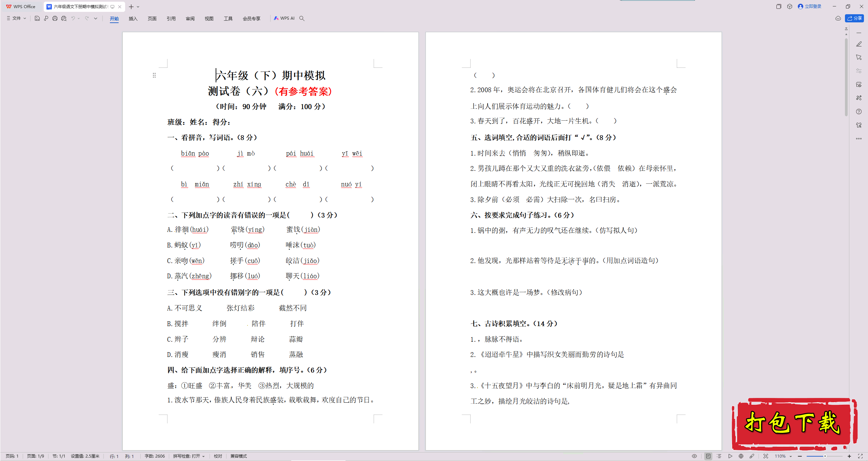Image resolution: width=868 pixels, height=461 pixels.
Task: Click heading 一、看拼音，写词语
Action: coord(212,138)
